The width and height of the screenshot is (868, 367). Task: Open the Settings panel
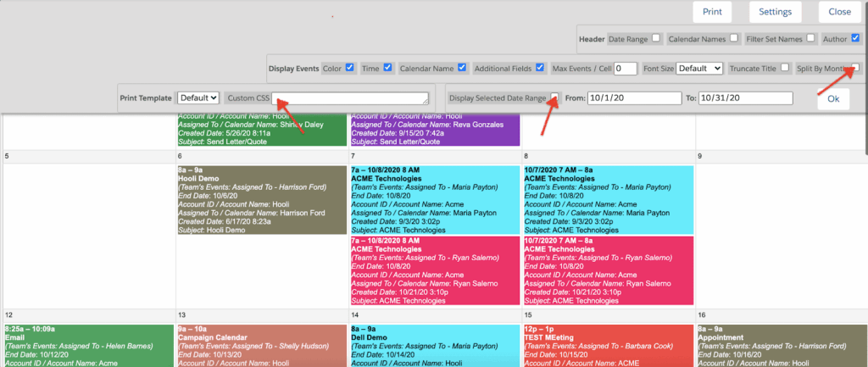tap(775, 12)
